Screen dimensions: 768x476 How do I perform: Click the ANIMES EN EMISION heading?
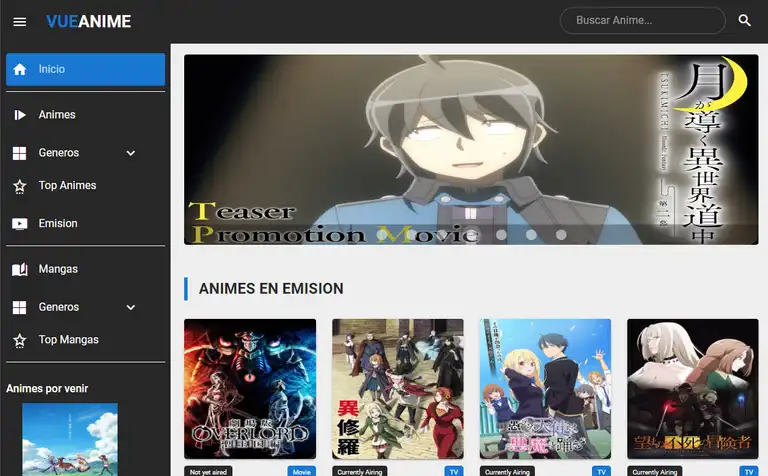(271, 289)
